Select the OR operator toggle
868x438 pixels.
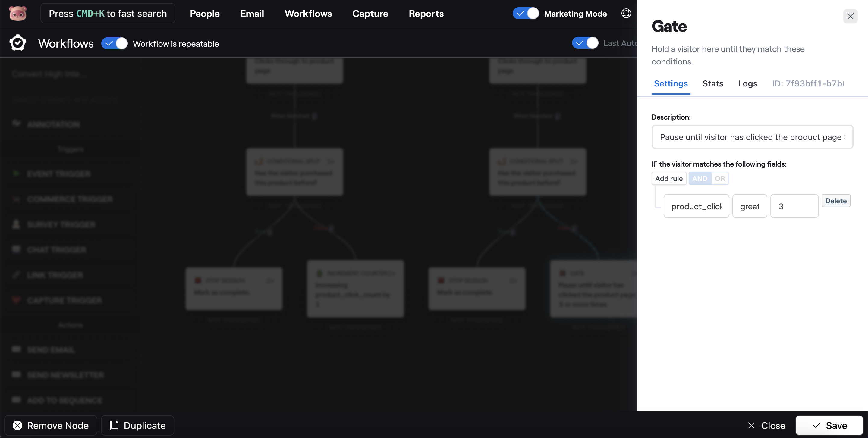pyautogui.click(x=719, y=178)
